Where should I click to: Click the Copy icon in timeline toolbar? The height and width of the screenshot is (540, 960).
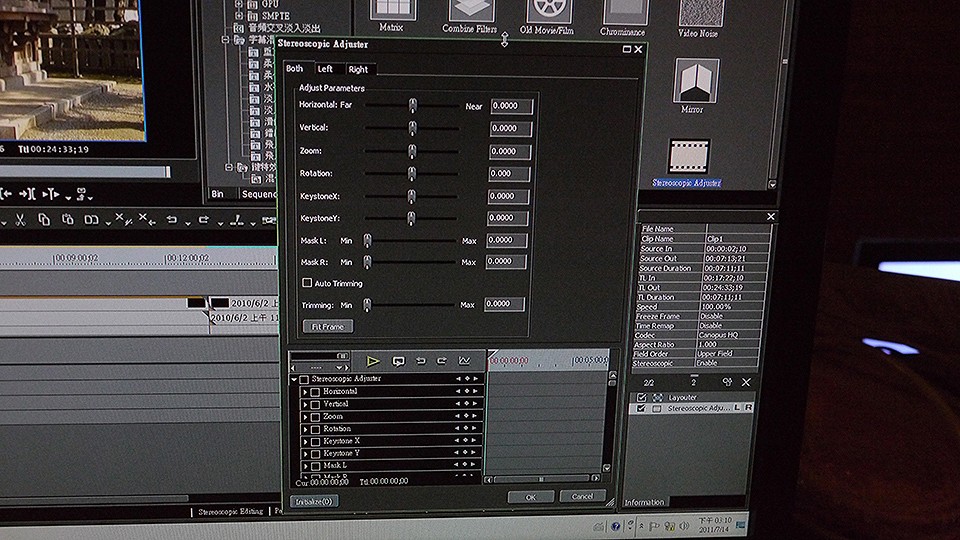coord(44,219)
